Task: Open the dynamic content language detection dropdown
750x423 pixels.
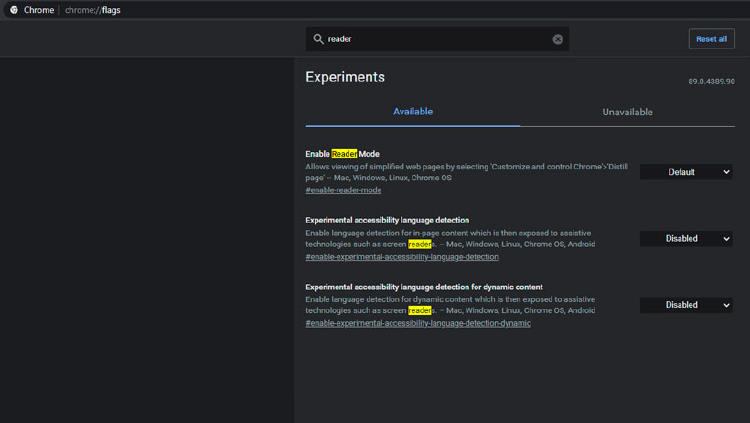Action: click(686, 305)
